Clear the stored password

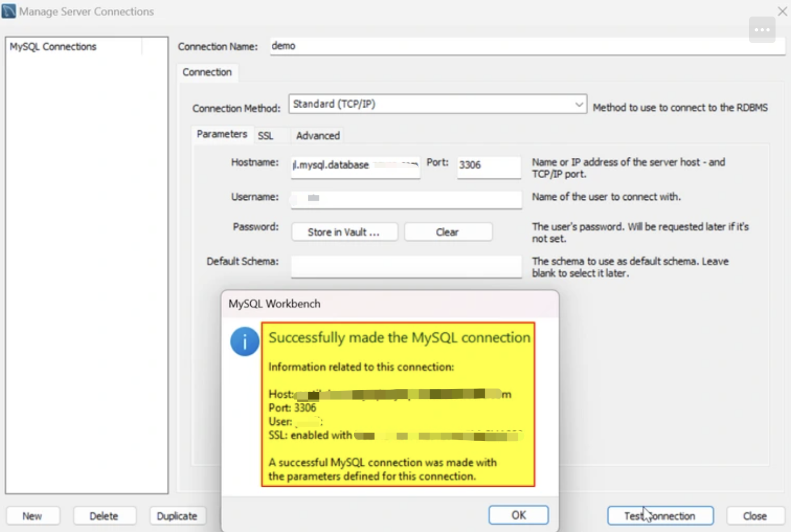[447, 232]
